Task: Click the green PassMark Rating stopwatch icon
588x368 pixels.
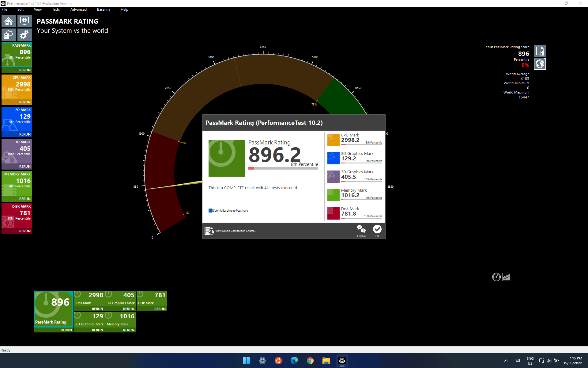Action: pos(227,158)
